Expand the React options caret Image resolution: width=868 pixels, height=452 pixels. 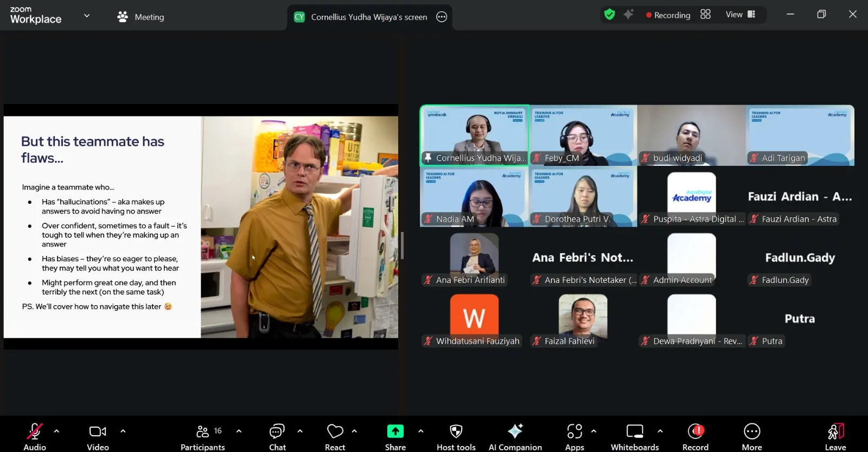click(x=354, y=431)
